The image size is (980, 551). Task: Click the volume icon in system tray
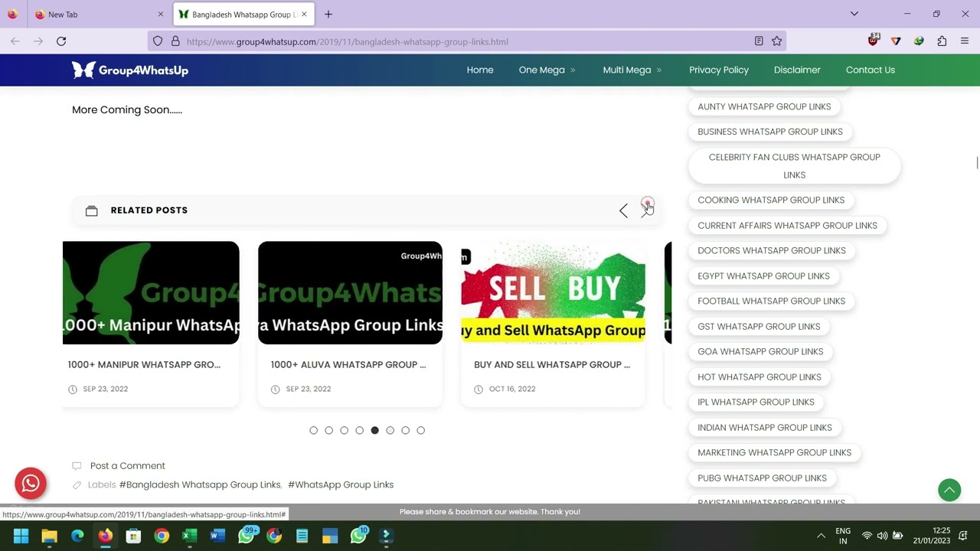tap(882, 536)
